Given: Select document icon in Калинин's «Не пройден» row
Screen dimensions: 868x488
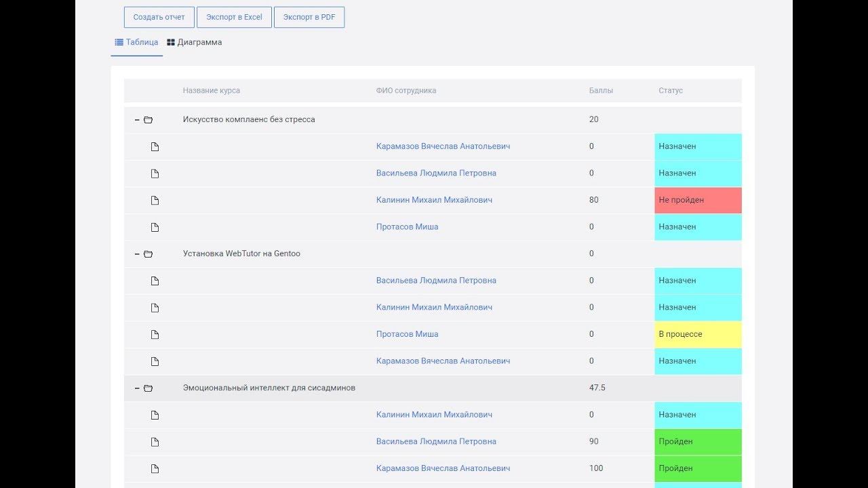Looking at the screenshot, I should pos(155,201).
